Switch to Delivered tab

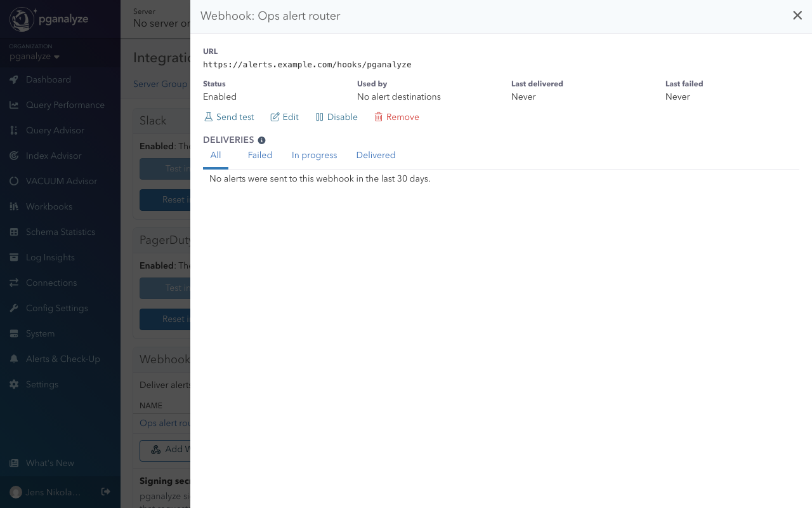click(x=376, y=156)
